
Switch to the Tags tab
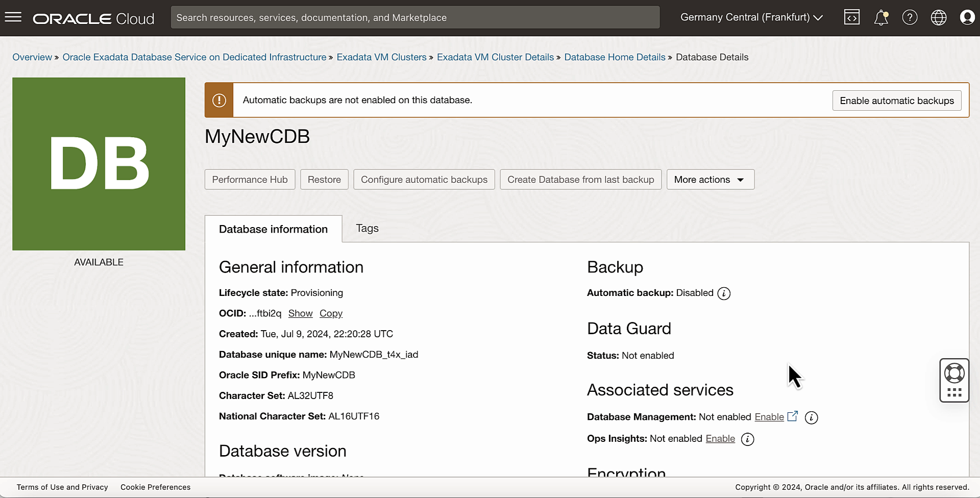[367, 229]
